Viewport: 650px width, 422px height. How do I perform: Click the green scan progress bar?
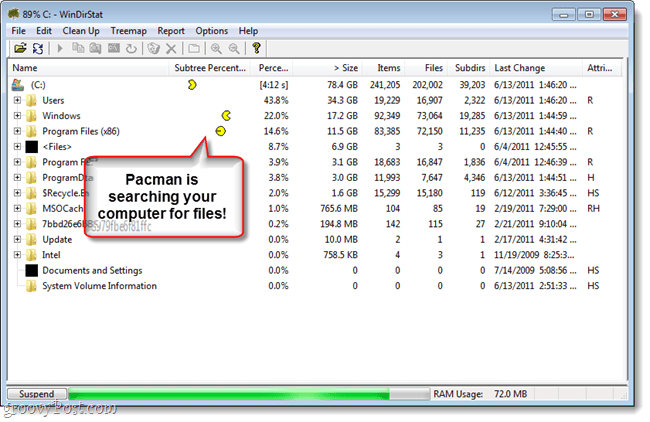click(x=249, y=394)
